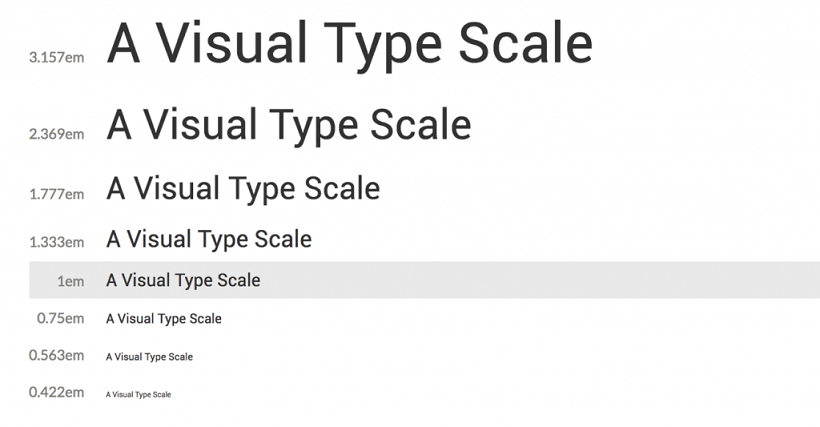Click the 0.422em size label

point(57,392)
